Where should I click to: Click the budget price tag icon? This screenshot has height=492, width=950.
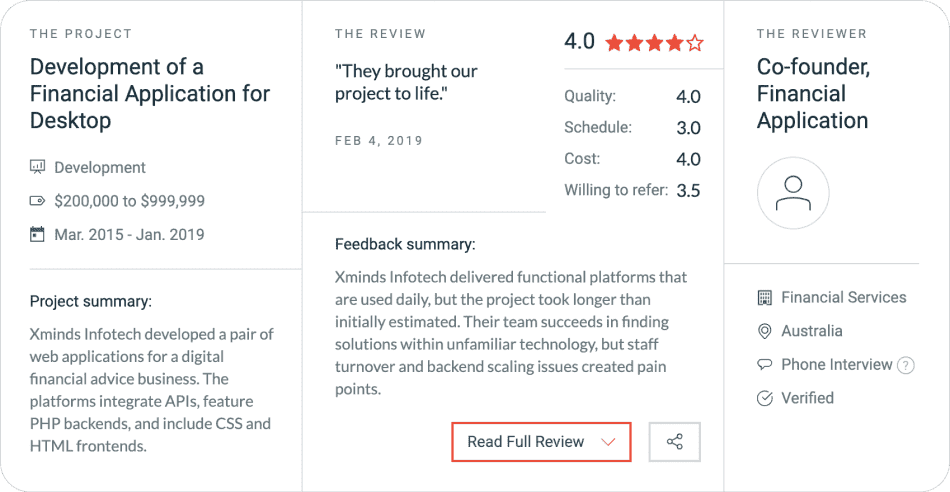38,201
